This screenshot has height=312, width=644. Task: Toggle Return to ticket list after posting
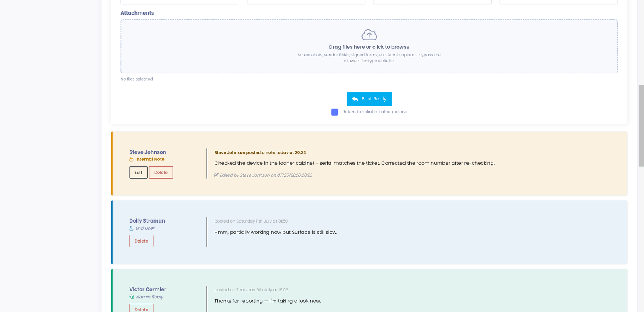pyautogui.click(x=334, y=112)
